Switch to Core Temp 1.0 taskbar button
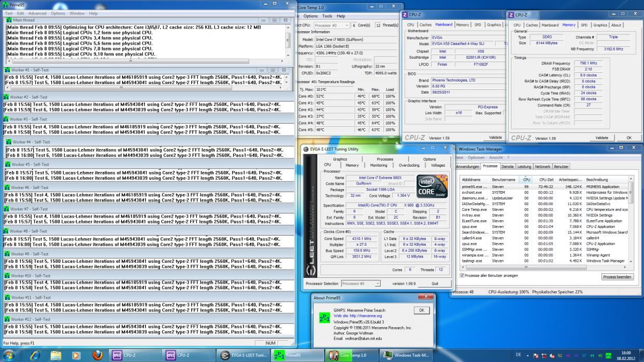Viewport: 644px width, 362px height. pos(351,355)
